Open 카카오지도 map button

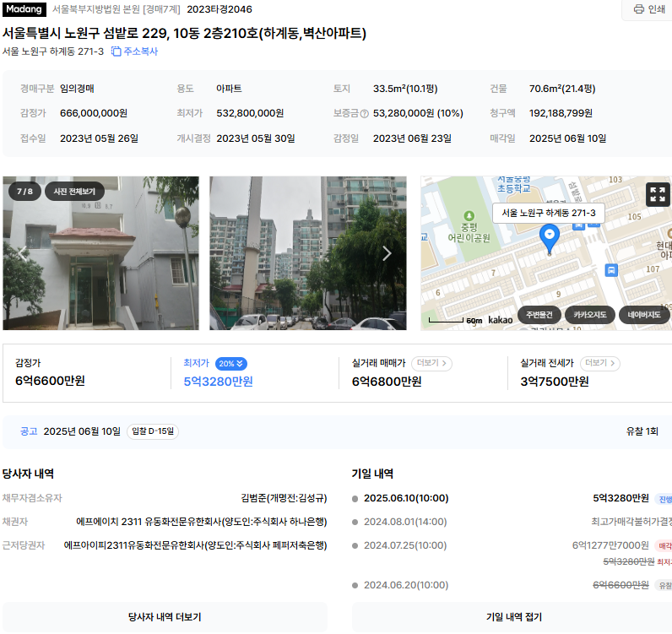click(590, 315)
